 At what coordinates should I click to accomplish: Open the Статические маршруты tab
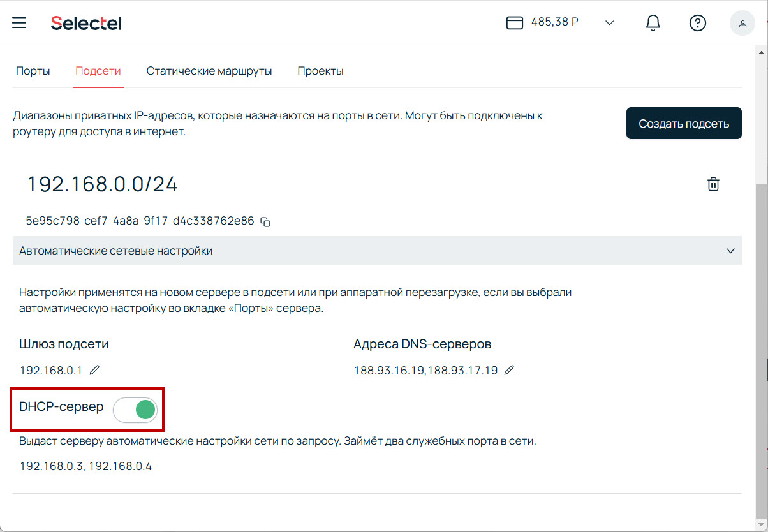click(x=209, y=71)
